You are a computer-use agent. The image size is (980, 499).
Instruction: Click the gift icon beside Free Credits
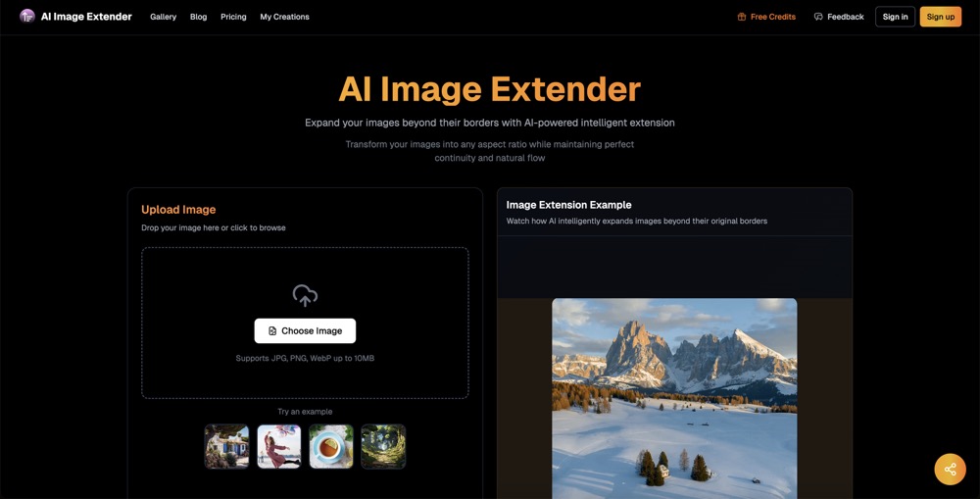pos(742,17)
